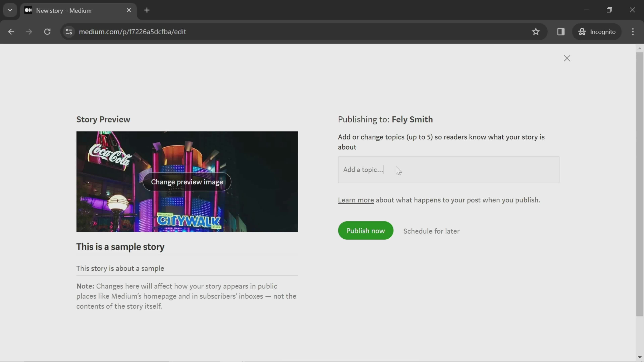
Task: Click the browser sidebar toggle icon
Action: (x=561, y=31)
